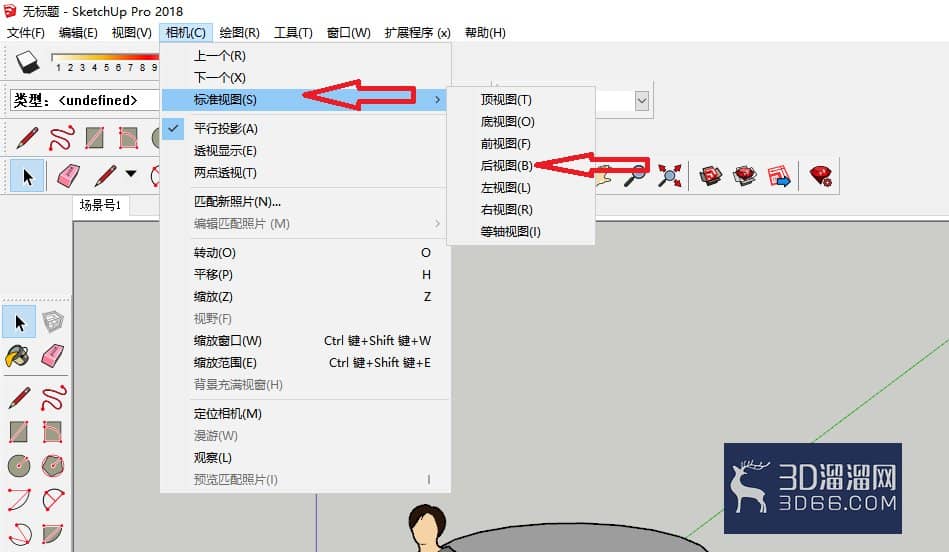Select the Line pencil tool beside Freehand in top toolbar
The width and height of the screenshot is (949, 552).
tap(27, 138)
